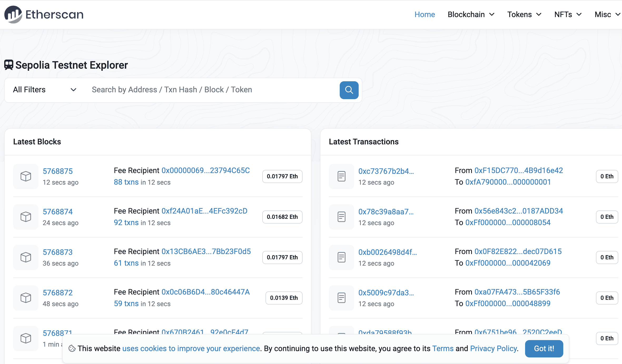Click the block cube icon for 5768874
Screen dimensions: 622x364
click(x=26, y=217)
